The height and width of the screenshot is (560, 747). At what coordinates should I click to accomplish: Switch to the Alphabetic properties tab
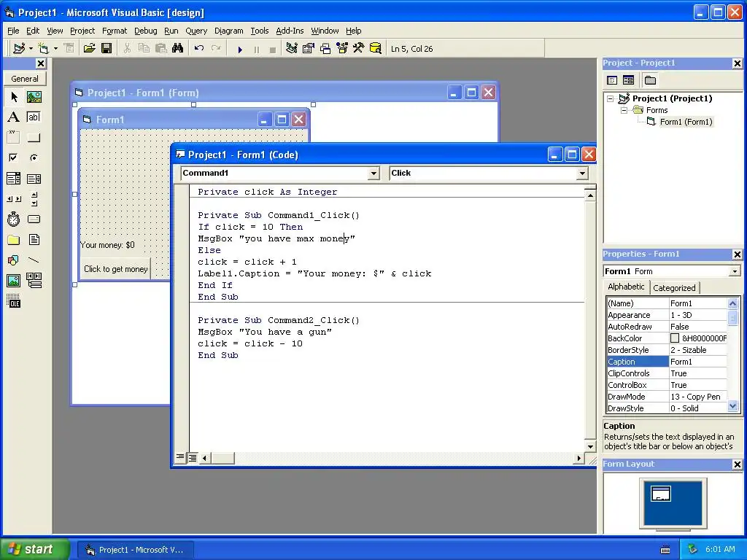626,287
